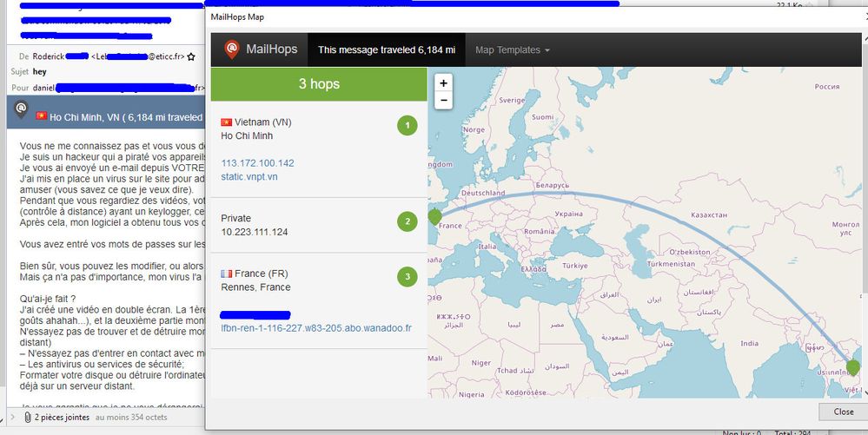Viewport: 868px width, 435px height.
Task: Open the wanadoo.fr hostname link
Action: 316,328
